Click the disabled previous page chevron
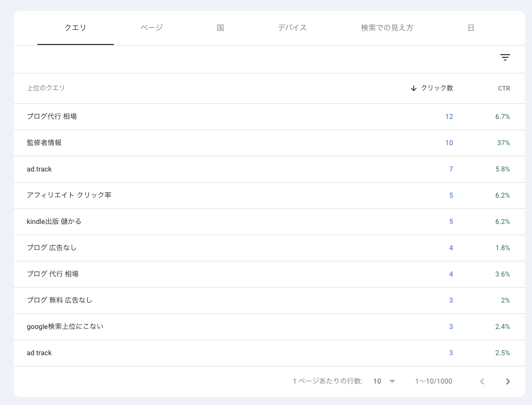The width and height of the screenshot is (532, 405). click(x=482, y=381)
